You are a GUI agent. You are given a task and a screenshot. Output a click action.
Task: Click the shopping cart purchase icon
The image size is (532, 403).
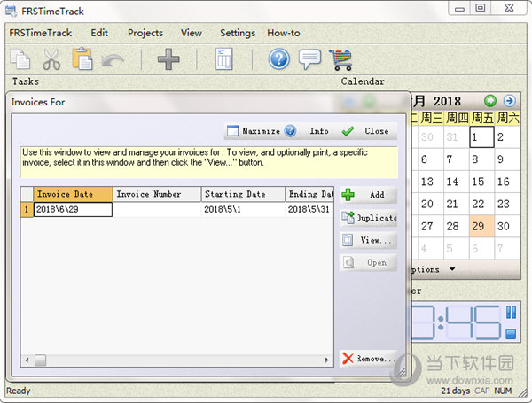[340, 59]
